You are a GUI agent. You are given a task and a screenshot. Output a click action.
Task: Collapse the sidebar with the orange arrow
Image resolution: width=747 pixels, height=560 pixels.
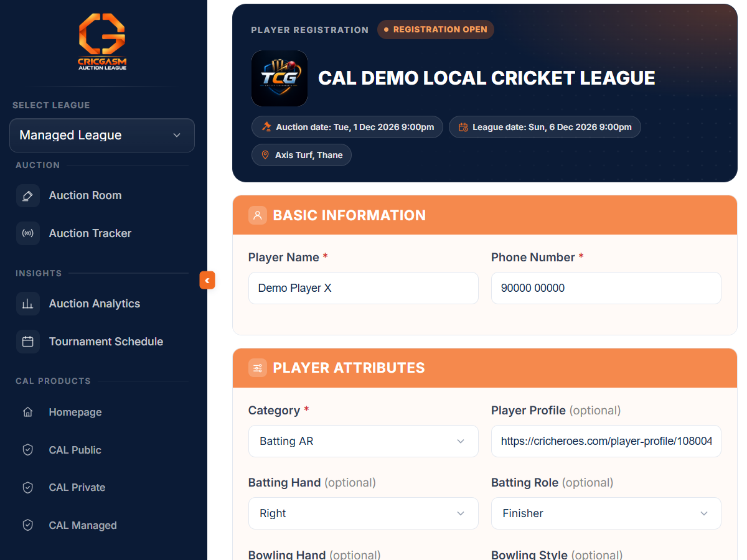207,281
